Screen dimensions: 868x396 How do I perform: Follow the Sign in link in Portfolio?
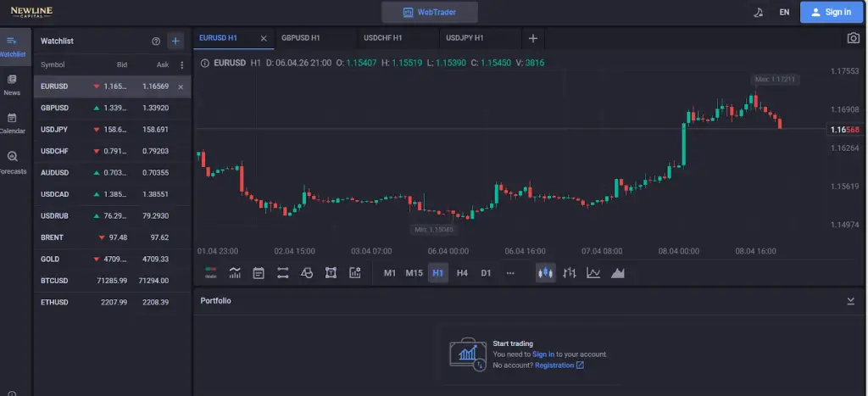(x=543, y=354)
